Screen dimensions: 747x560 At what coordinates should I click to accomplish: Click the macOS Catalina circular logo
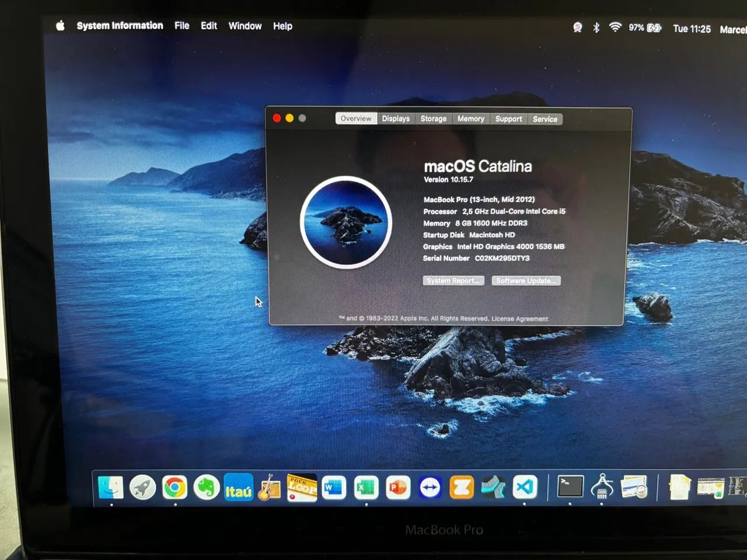346,222
